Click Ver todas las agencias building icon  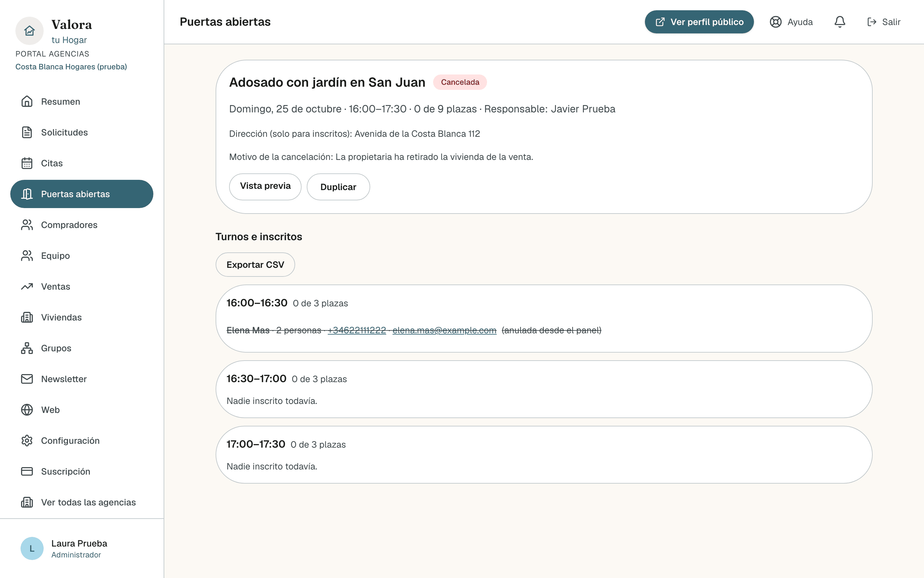27,502
